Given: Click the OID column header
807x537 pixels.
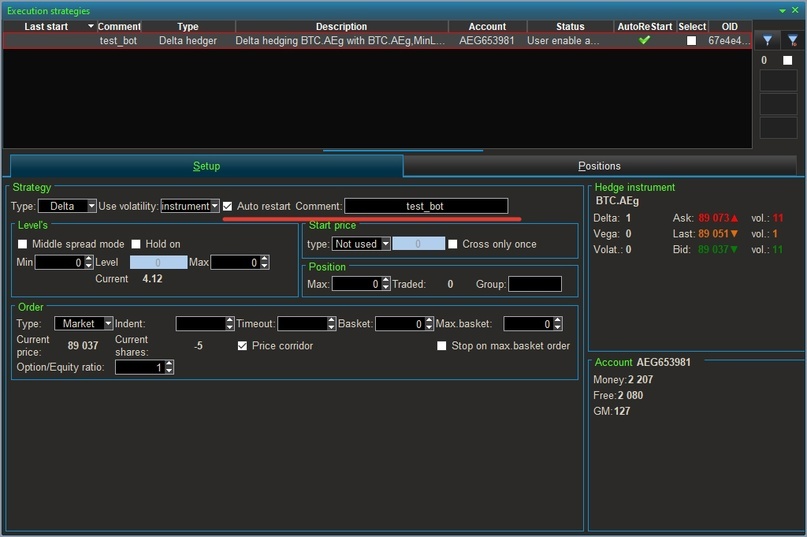Looking at the screenshot, I should pos(730,26).
